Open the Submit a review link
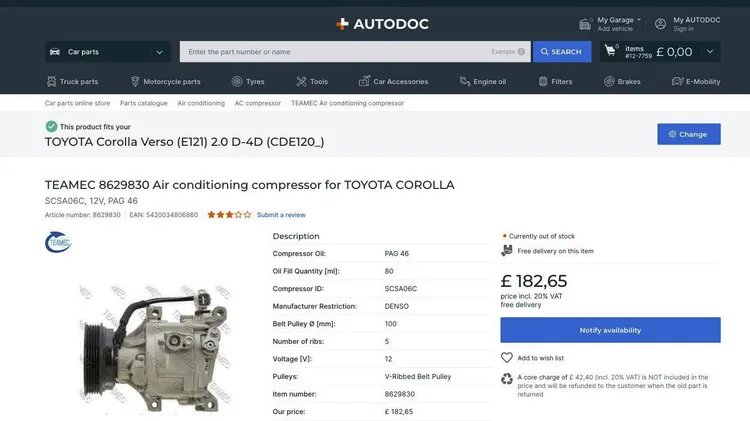The width and height of the screenshot is (750, 421). click(x=281, y=215)
